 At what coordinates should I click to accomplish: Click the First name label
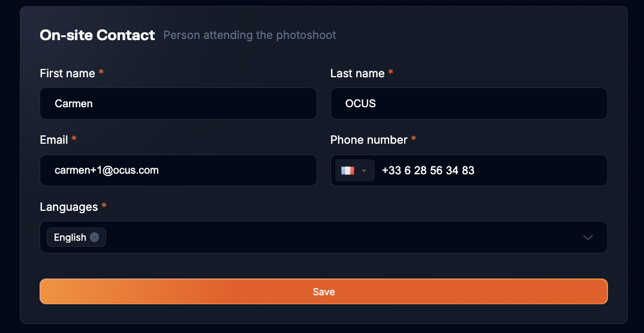click(67, 73)
